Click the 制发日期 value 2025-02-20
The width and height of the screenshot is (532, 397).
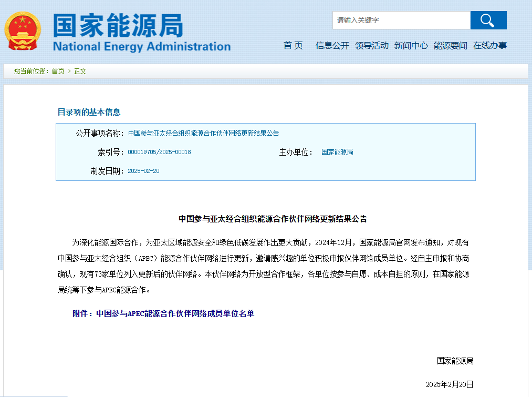(143, 171)
